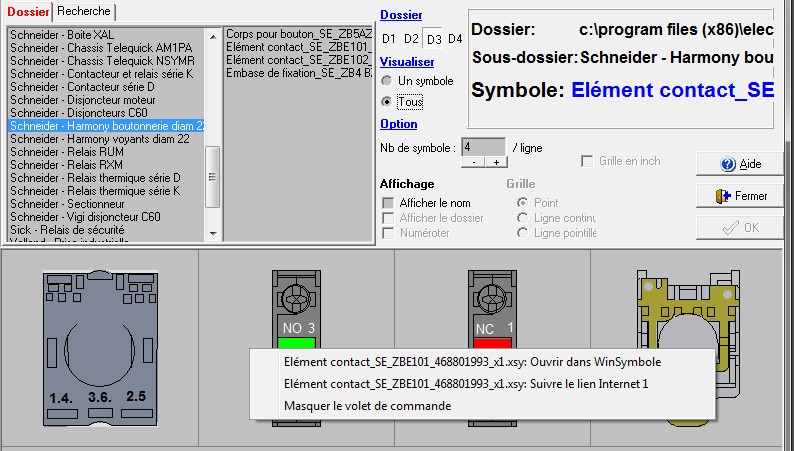
Task: Click the Aide help button
Action: coord(739,164)
